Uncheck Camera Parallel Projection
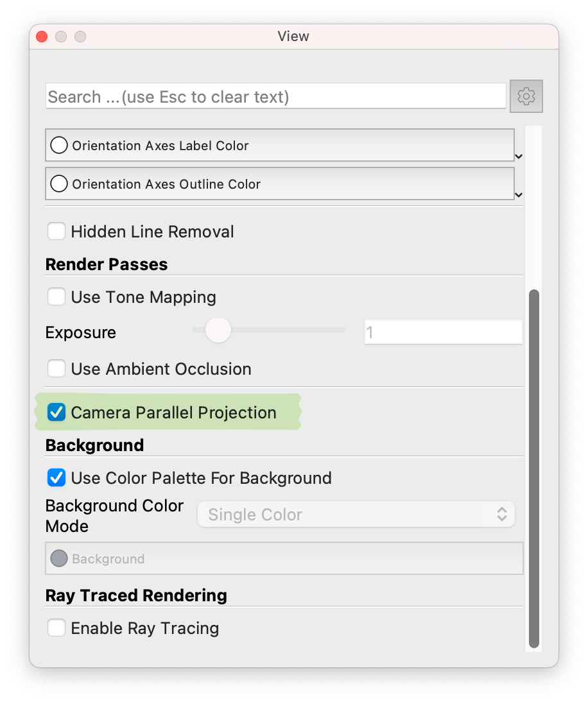 pos(56,413)
